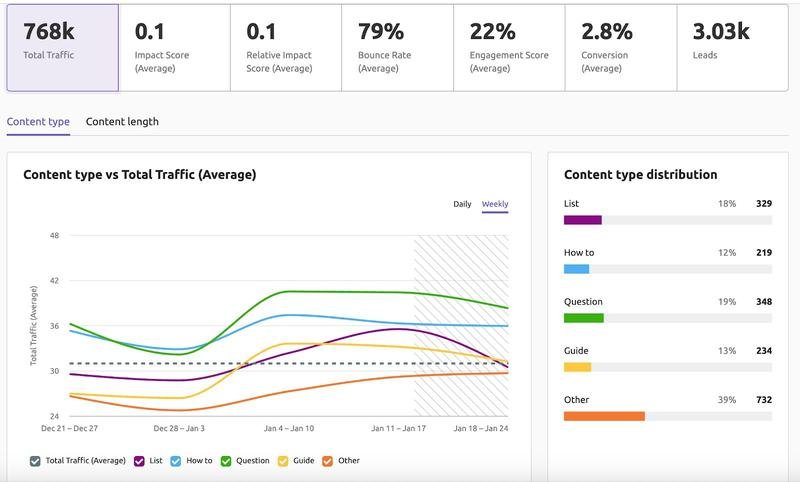Uncheck the List series checkbox

click(142, 461)
